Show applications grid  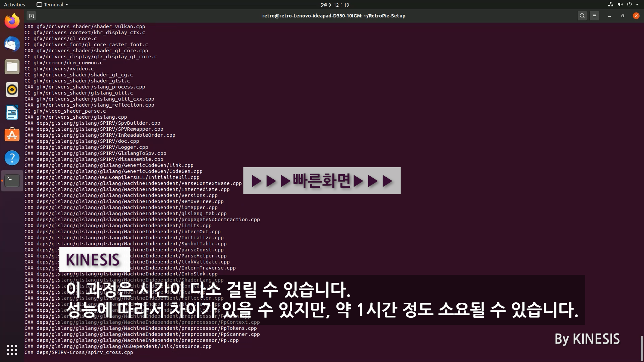pos(12,350)
